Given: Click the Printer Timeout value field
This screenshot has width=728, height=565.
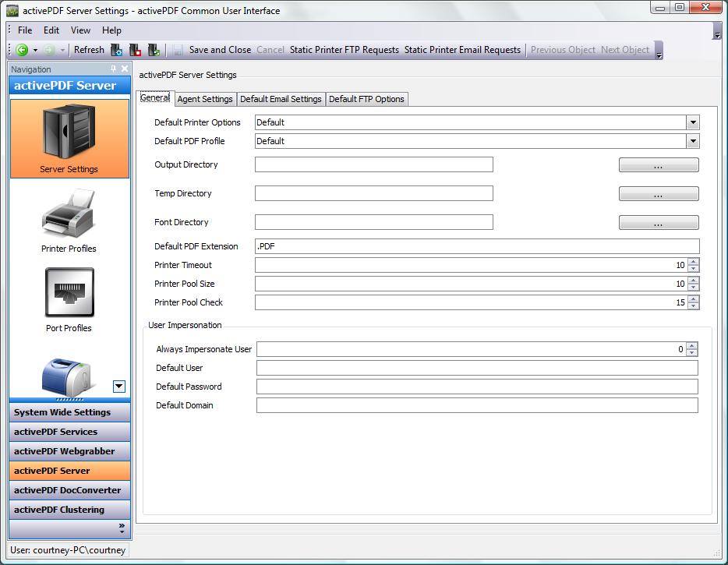Looking at the screenshot, I should pyautogui.click(x=471, y=265).
